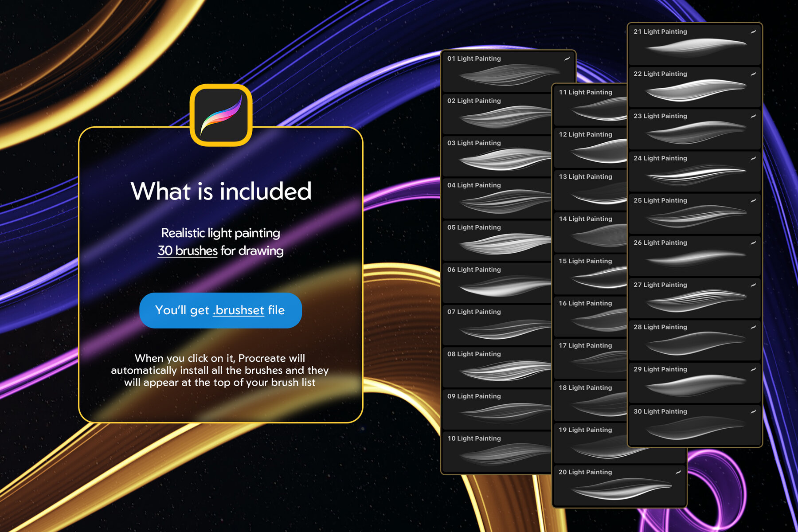Click brush icon on 22 Light Painting row
This screenshot has height=532, width=798.
753,74
